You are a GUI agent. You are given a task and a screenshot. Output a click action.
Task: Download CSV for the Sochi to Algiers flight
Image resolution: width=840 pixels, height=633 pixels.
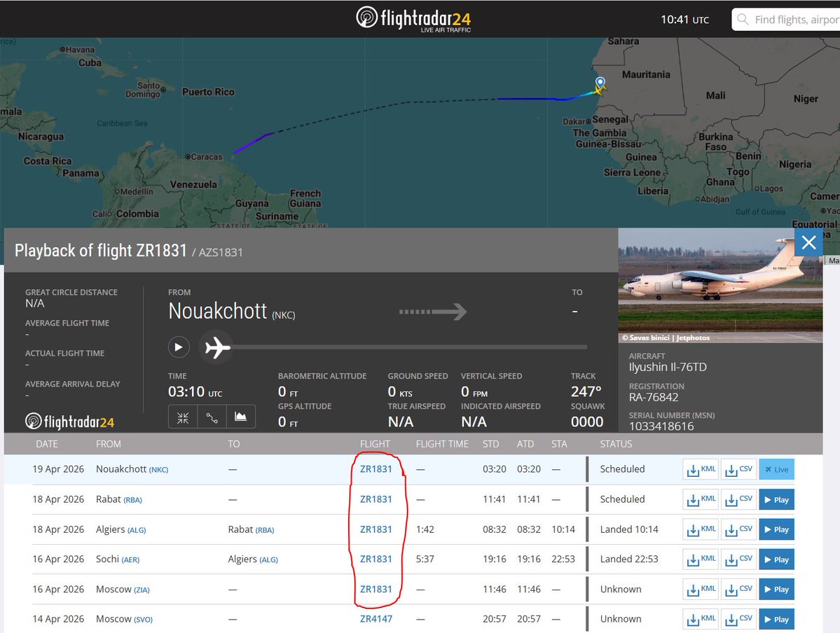pyautogui.click(x=738, y=559)
